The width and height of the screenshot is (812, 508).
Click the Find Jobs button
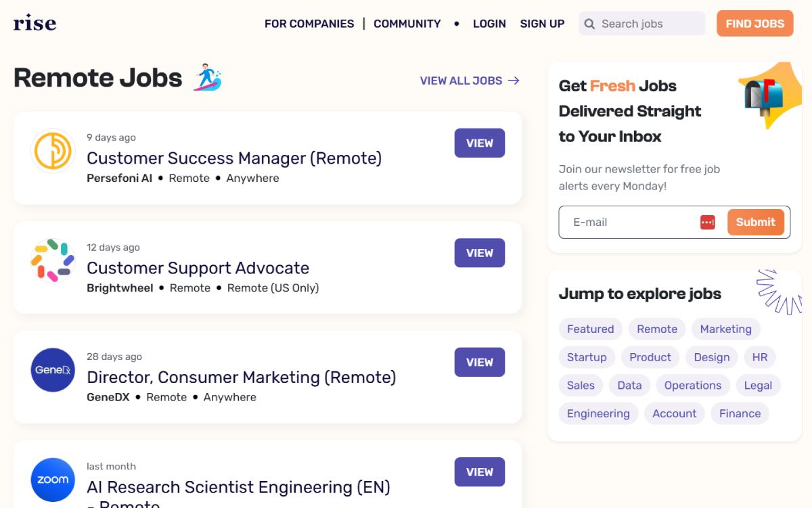[x=755, y=24]
